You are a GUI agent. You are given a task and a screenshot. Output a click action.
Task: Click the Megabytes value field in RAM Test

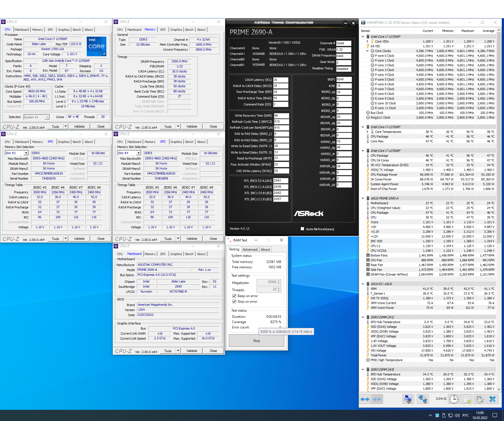coord(267,282)
